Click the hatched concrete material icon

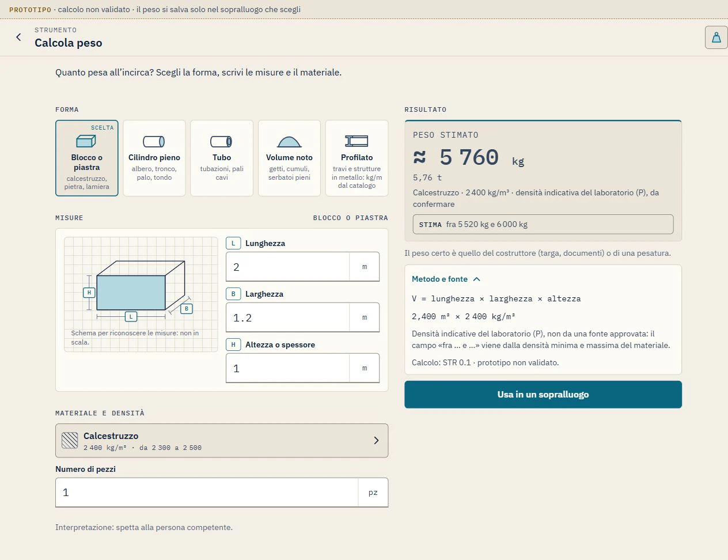pos(70,441)
